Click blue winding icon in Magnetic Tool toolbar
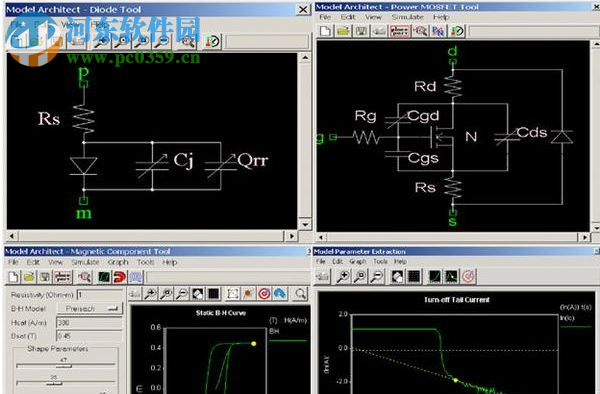Viewport: 600px width, 394px height. coord(136,277)
